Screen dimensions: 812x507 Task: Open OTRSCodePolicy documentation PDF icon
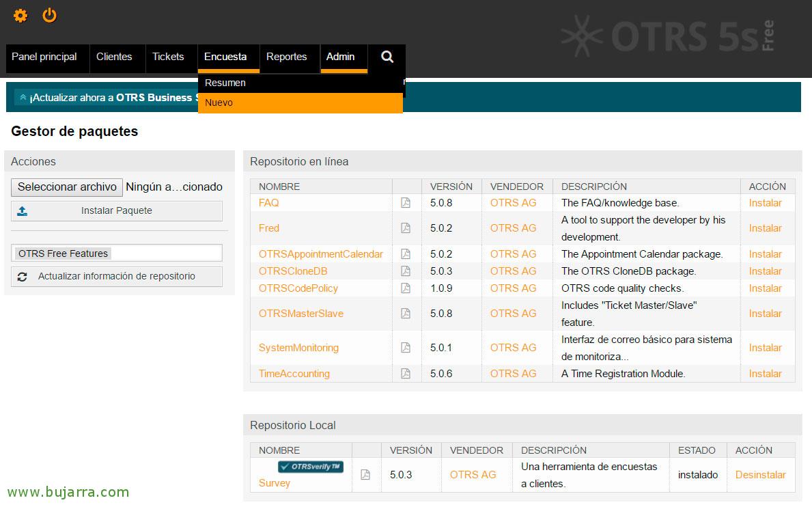coord(406,288)
